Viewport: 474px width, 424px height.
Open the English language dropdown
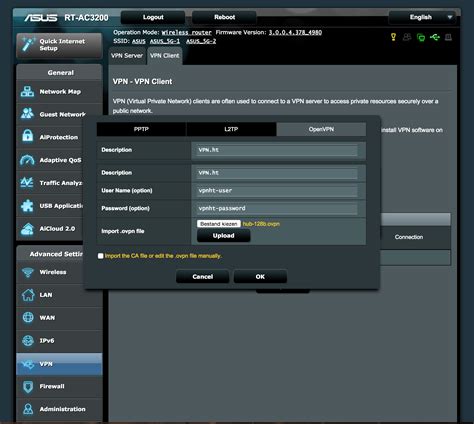(x=422, y=17)
